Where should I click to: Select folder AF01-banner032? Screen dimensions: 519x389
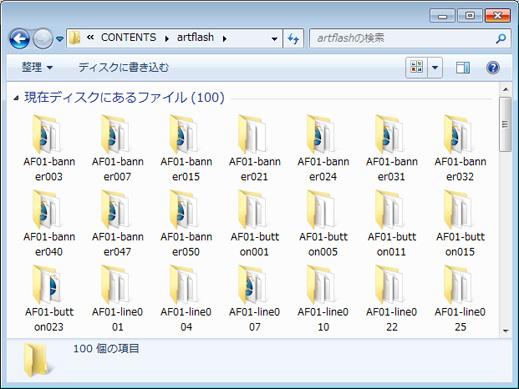coord(460,148)
